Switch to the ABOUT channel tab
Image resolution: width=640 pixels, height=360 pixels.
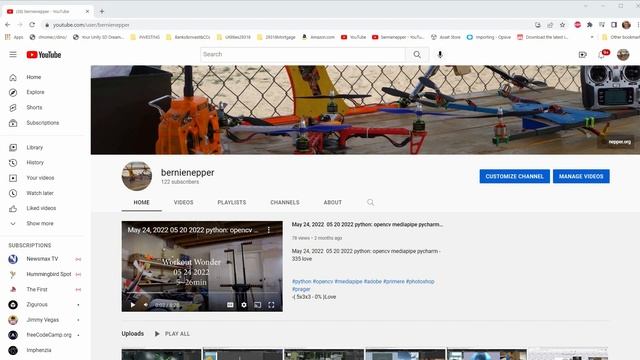point(333,202)
